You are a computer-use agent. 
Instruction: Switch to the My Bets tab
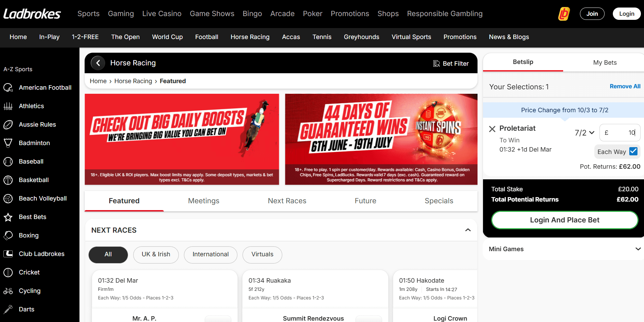click(x=605, y=63)
